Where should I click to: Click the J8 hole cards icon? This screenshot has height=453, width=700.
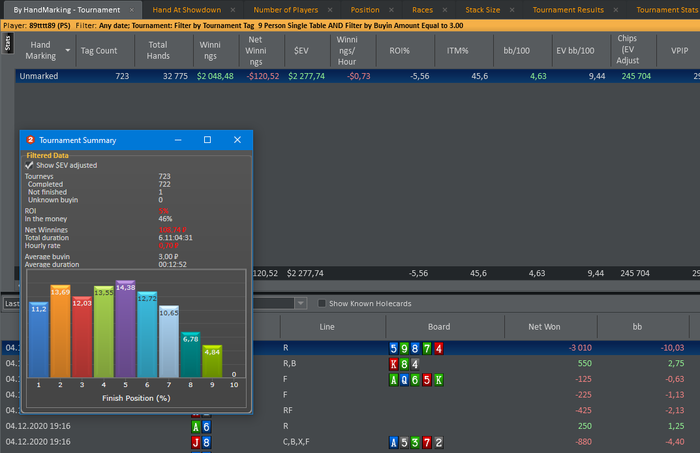point(201,442)
